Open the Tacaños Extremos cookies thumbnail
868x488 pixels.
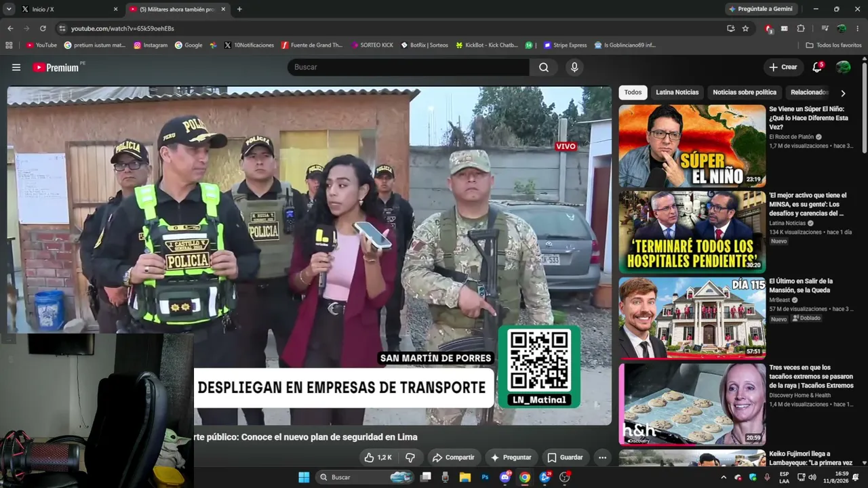[692, 404]
